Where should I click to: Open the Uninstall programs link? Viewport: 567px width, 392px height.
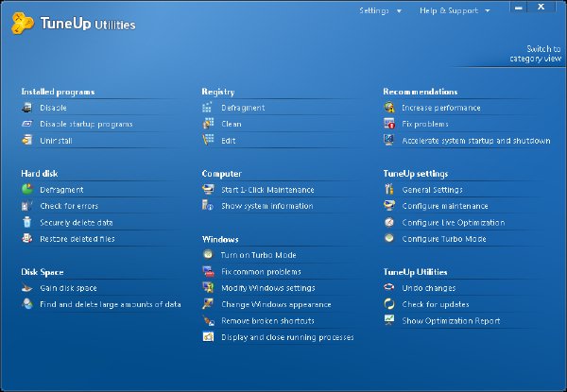pos(56,141)
